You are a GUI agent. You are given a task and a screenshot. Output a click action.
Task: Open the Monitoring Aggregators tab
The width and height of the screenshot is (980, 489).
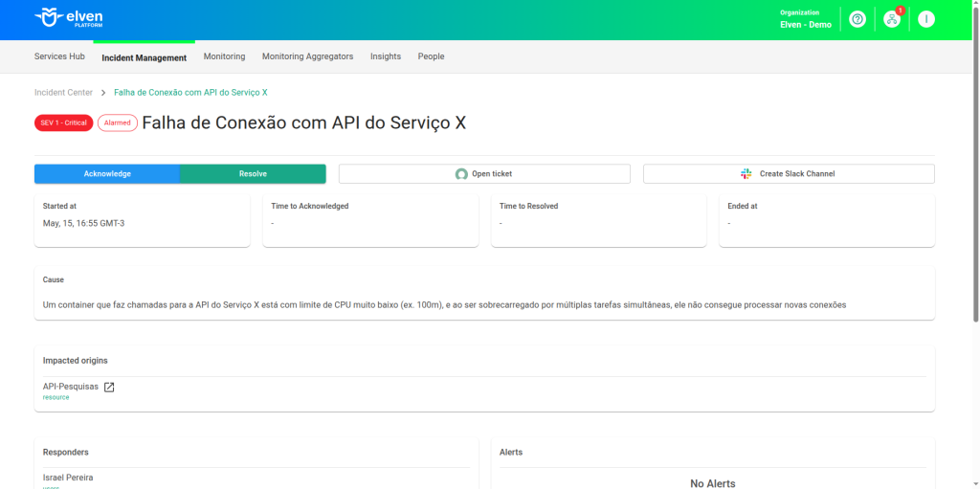pos(307,56)
